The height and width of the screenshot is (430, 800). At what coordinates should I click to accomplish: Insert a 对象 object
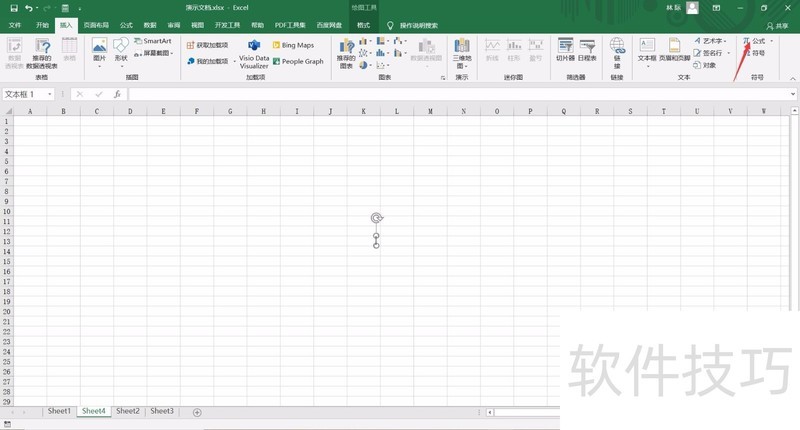705,65
